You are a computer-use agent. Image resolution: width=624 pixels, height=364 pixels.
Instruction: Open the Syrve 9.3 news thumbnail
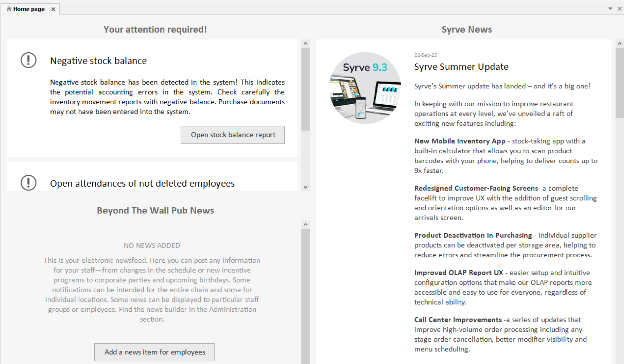[365, 88]
